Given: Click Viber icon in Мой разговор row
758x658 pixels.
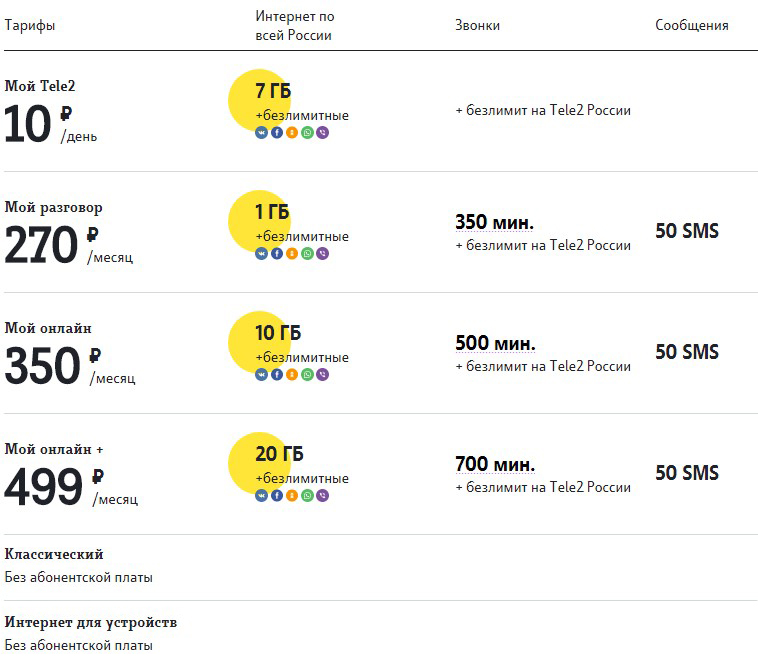Looking at the screenshot, I should 322,253.
